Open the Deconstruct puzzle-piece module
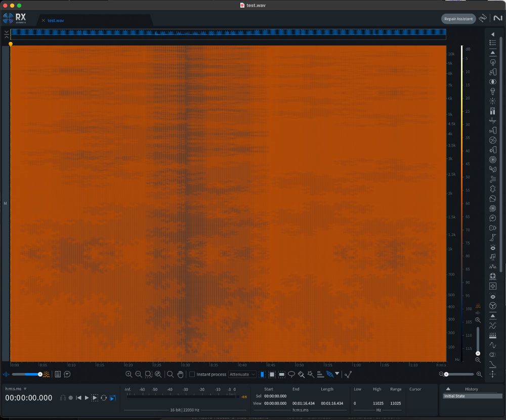506x420 pixels. (493, 189)
